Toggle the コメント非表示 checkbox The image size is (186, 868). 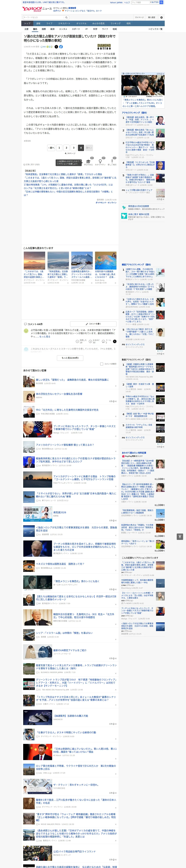click(102, 364)
